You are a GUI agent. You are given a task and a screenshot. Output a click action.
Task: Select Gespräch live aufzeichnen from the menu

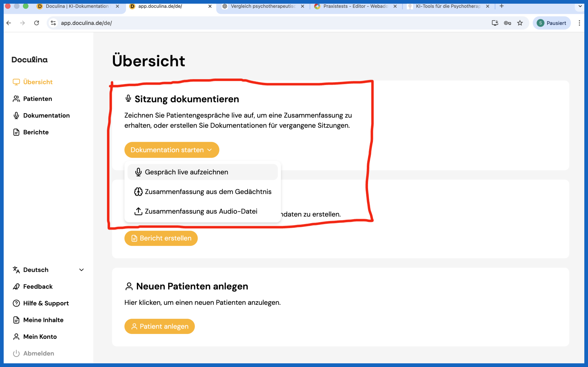pos(203,172)
